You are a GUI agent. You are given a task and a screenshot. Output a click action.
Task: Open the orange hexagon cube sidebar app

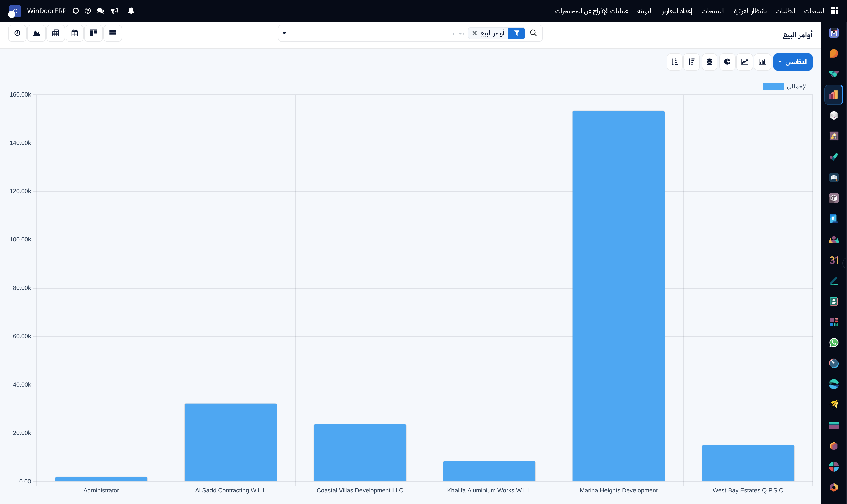tap(834, 446)
